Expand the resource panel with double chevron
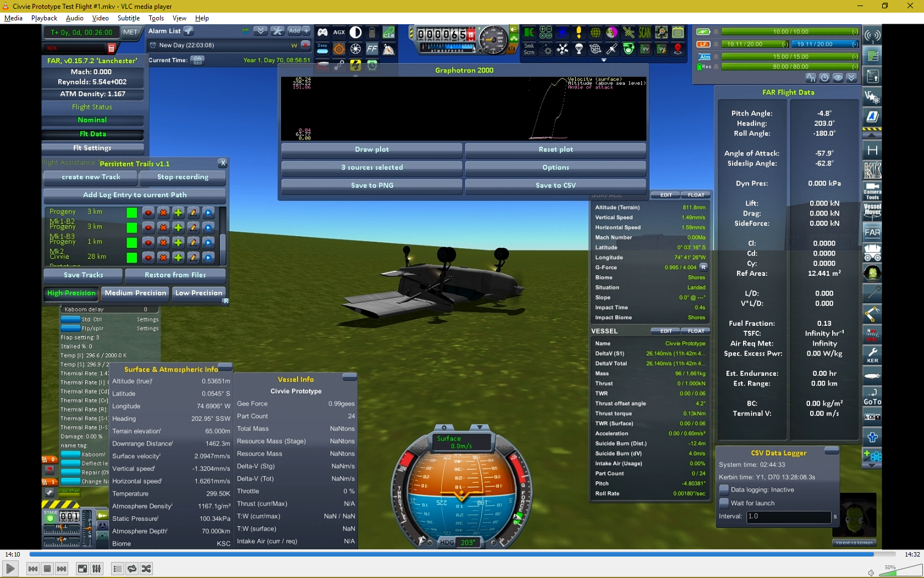The width and height of the screenshot is (924, 578). tap(851, 78)
